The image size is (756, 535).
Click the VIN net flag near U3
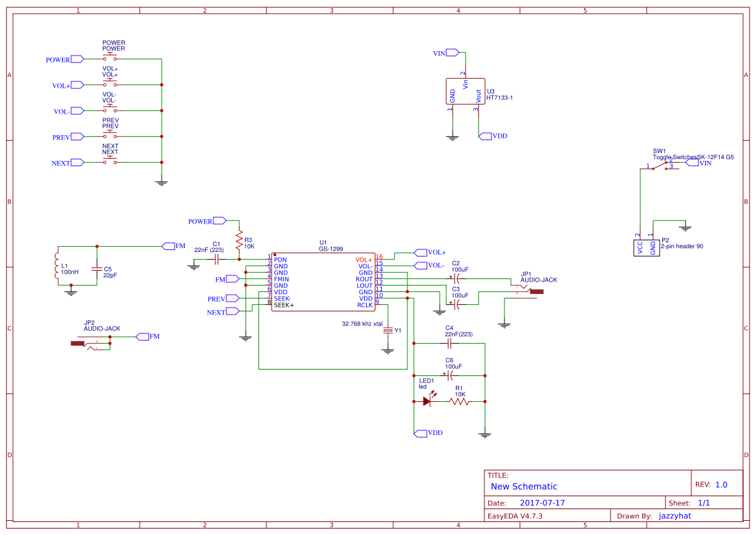tap(451, 52)
